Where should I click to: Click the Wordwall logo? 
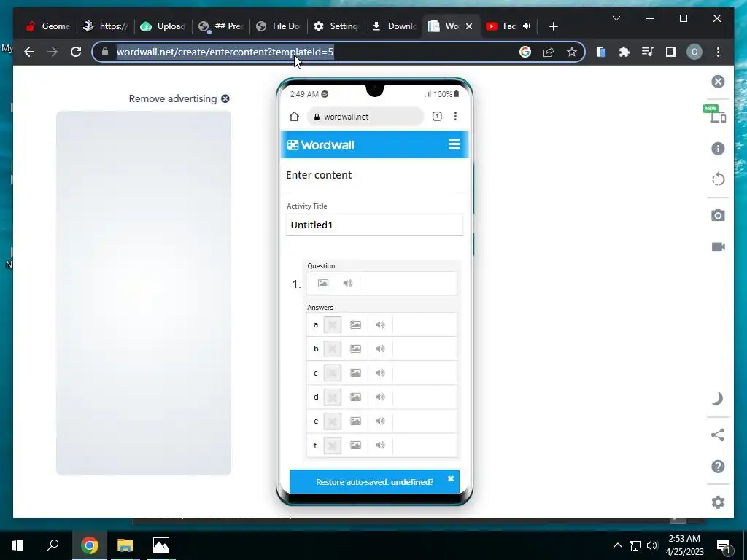[321, 145]
